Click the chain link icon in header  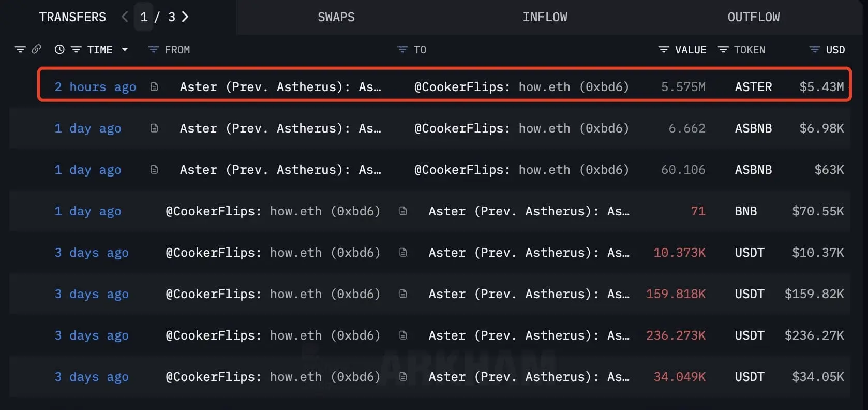click(36, 49)
